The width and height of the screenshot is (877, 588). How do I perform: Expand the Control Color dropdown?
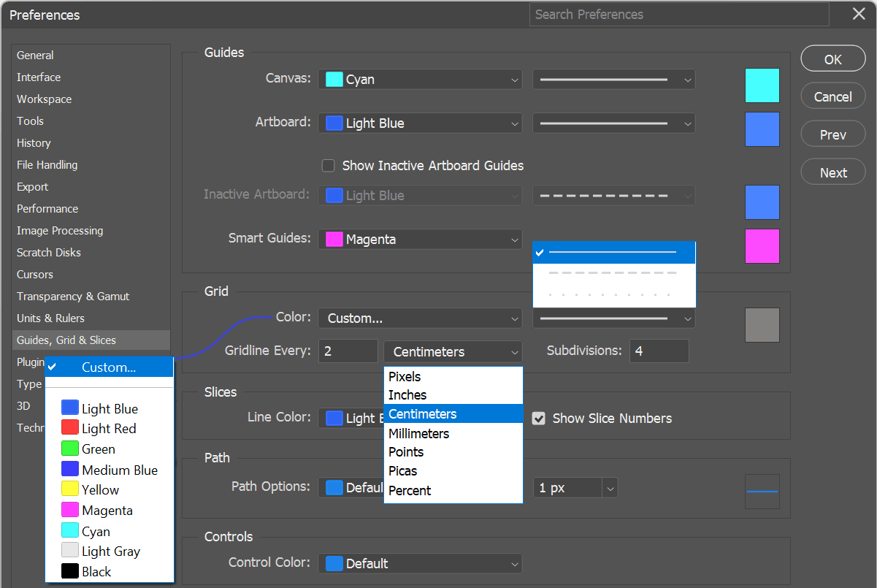point(420,564)
